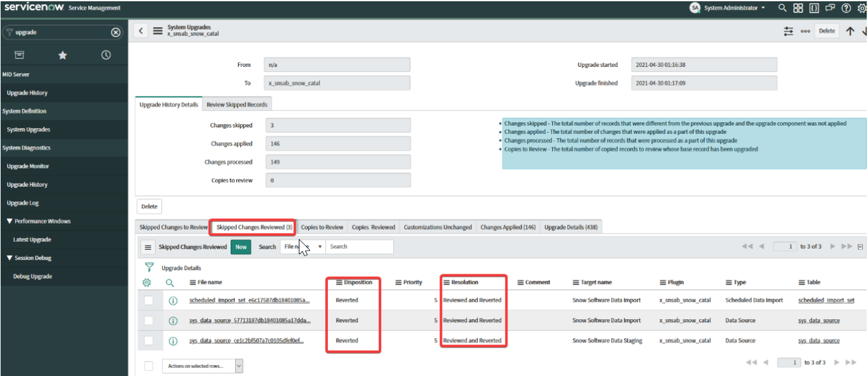Click Delete button below form fields
This screenshot has width=868, height=376.
point(149,206)
